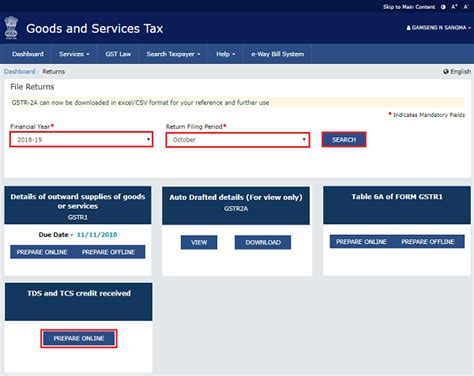Open the GAMSENG N SANGMA user menu
The height and width of the screenshot is (376, 474).
[439, 28]
